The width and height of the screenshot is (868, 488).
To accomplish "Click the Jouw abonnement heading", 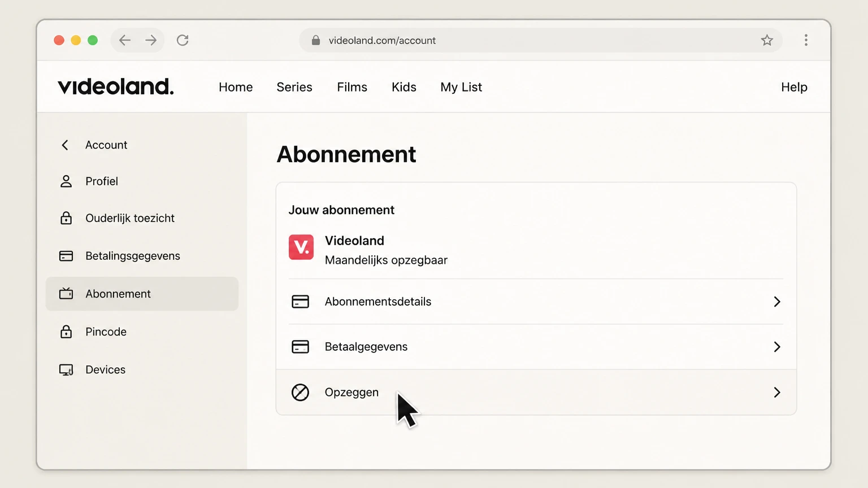I will coord(341,210).
